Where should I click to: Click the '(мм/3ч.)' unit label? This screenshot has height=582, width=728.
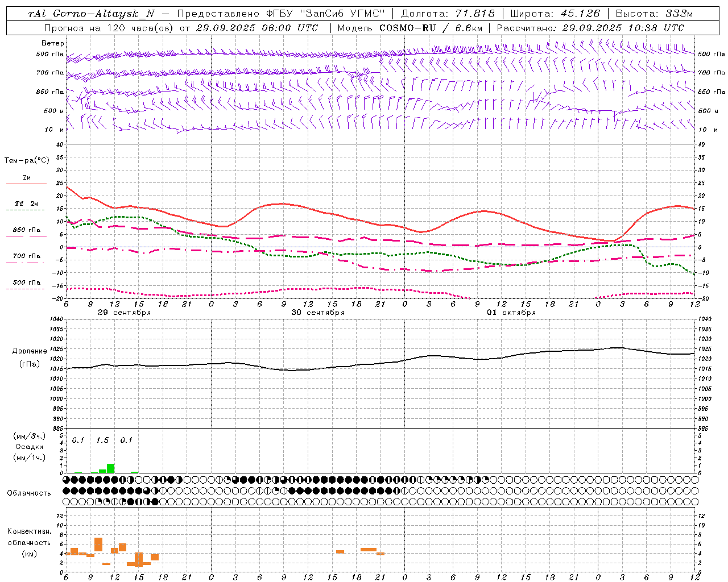point(30,436)
